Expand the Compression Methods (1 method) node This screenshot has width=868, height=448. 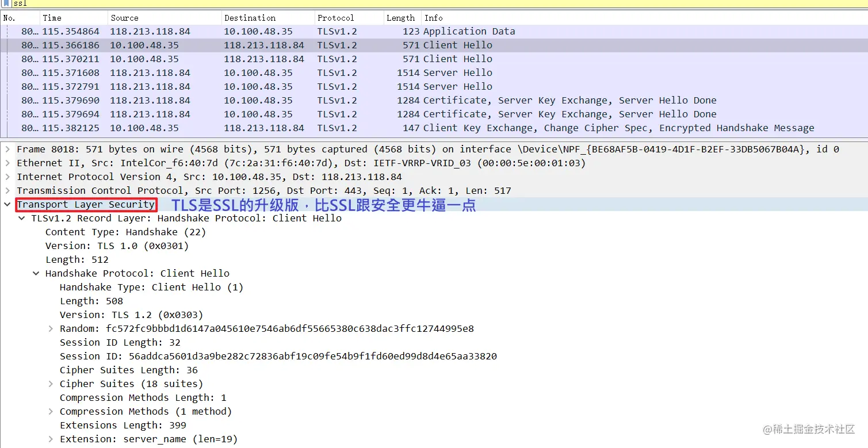(51, 412)
